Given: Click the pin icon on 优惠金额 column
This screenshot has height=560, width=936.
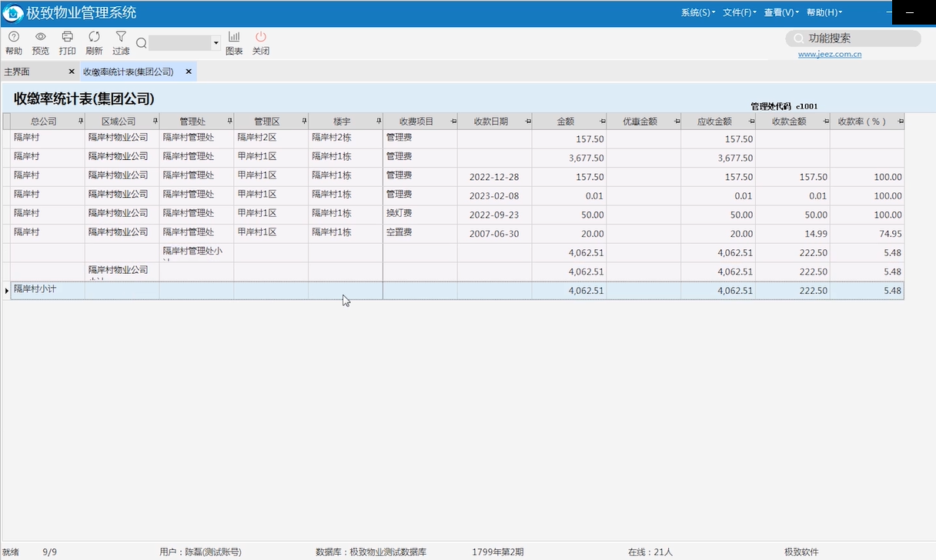Looking at the screenshot, I should point(677,122).
